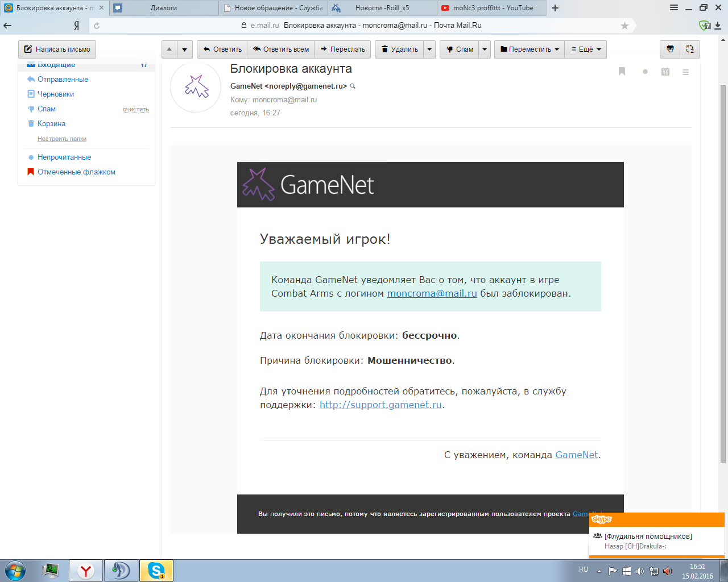
Task: Click the Написать письмо compose button
Action: (57, 49)
